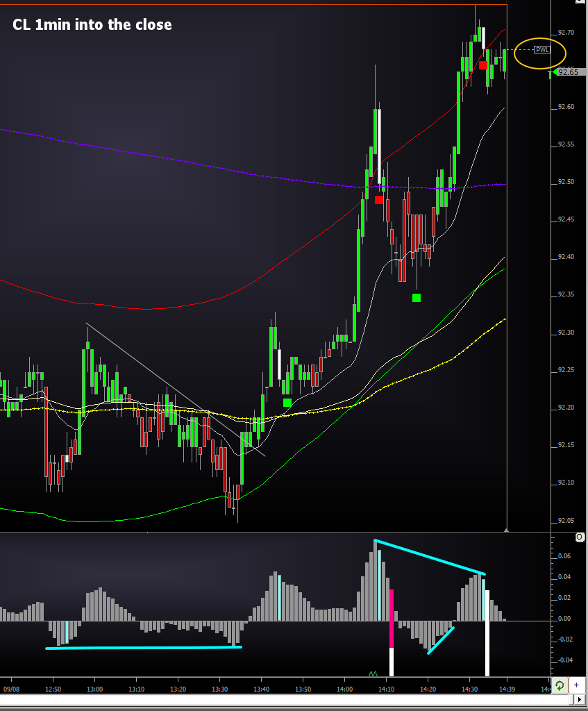Click the 14:10 time axis label
588x711 pixels.
click(x=386, y=689)
